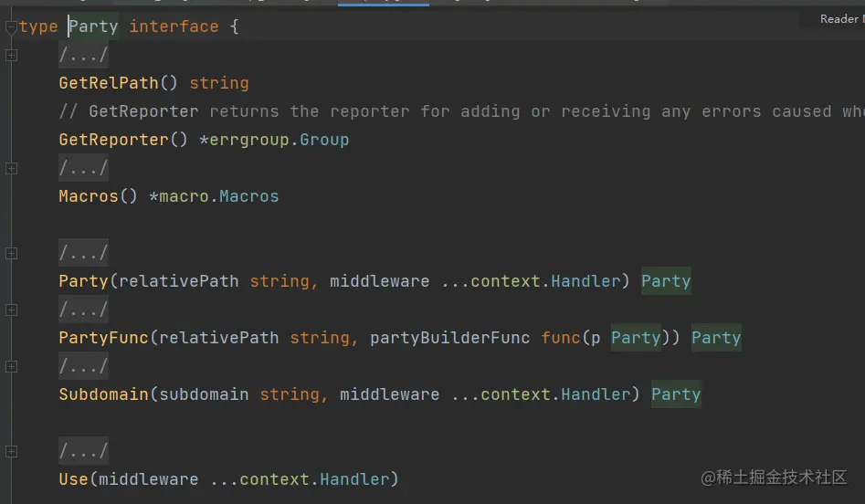
Task: Click highlighted Party return type of Party method
Action: (x=666, y=281)
